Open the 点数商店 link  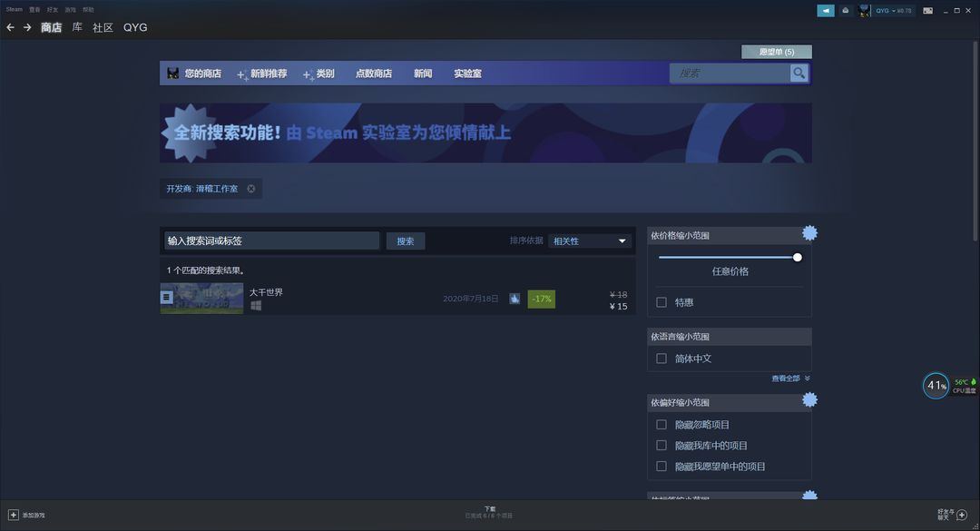coord(373,74)
